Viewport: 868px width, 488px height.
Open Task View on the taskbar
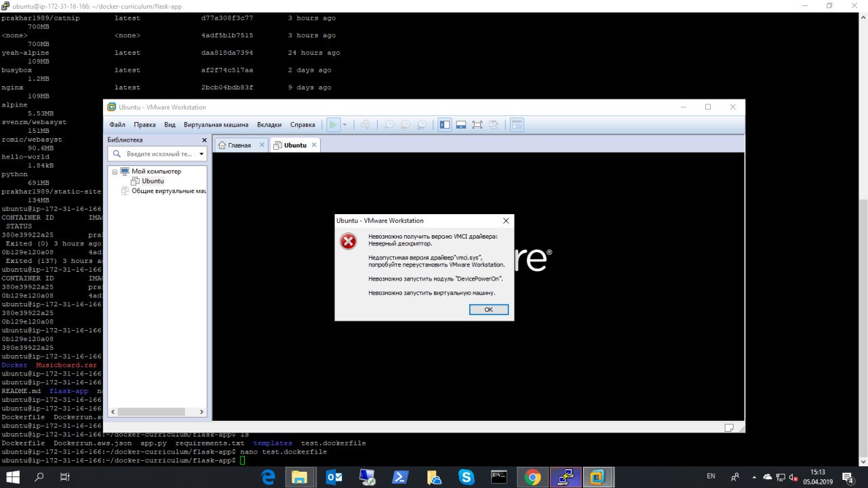pos(64,477)
